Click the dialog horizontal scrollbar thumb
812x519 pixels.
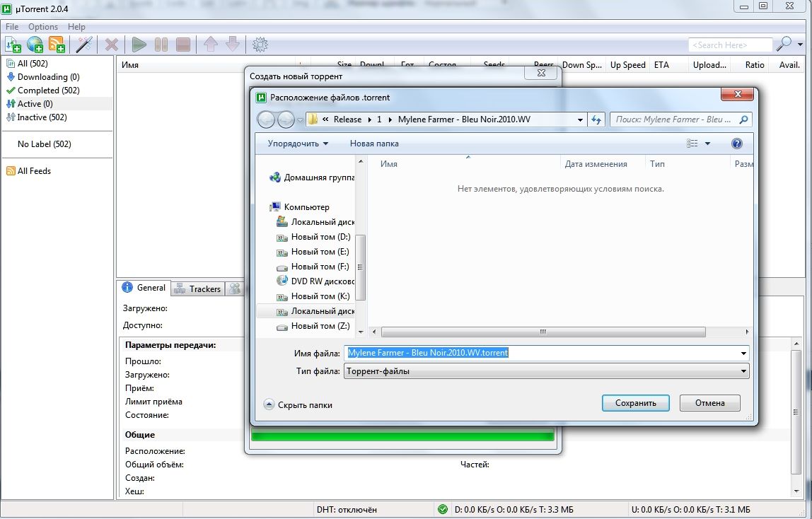click(543, 332)
